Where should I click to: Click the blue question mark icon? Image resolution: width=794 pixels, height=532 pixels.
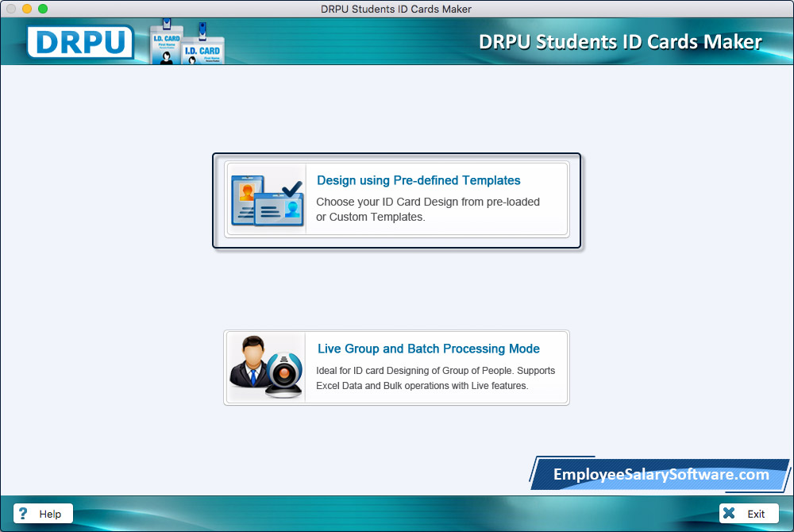click(23, 513)
